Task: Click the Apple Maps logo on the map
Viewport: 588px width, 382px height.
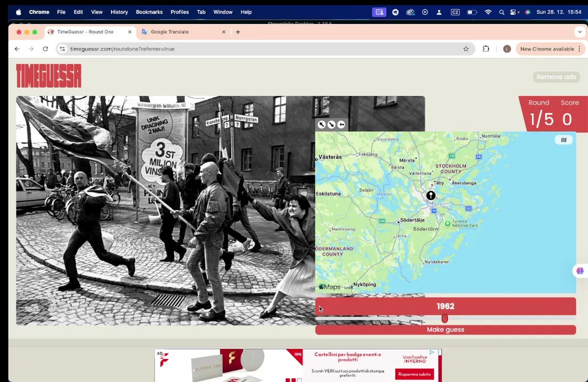Action: [330, 287]
